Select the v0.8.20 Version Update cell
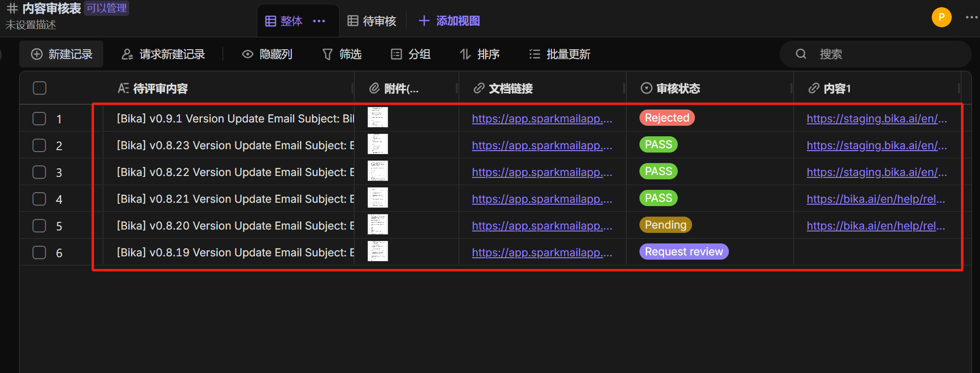The image size is (980, 373). click(229, 225)
